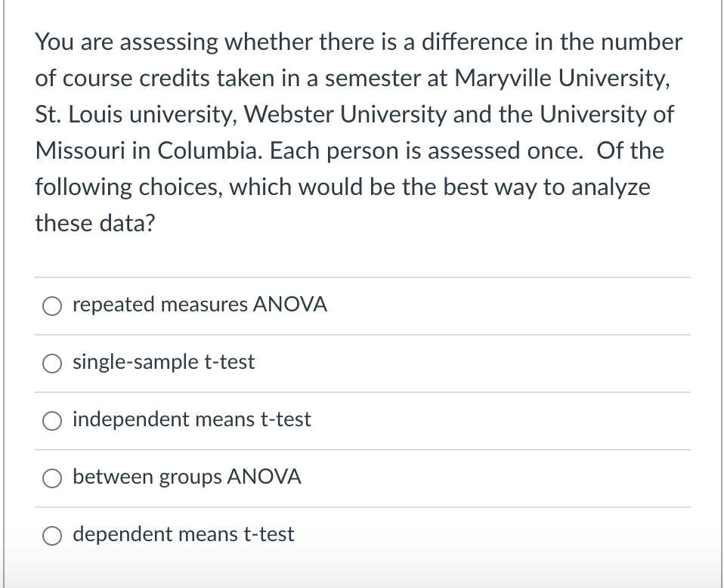
Task: Click 'following choices' in the question prompt
Action: 127,187
